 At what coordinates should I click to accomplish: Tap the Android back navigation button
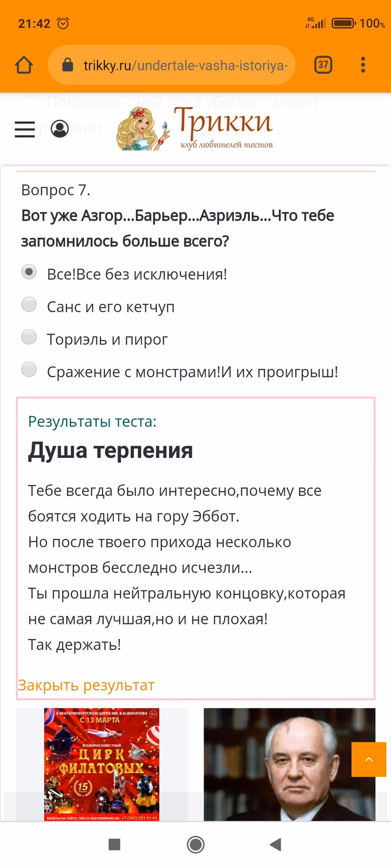(276, 844)
